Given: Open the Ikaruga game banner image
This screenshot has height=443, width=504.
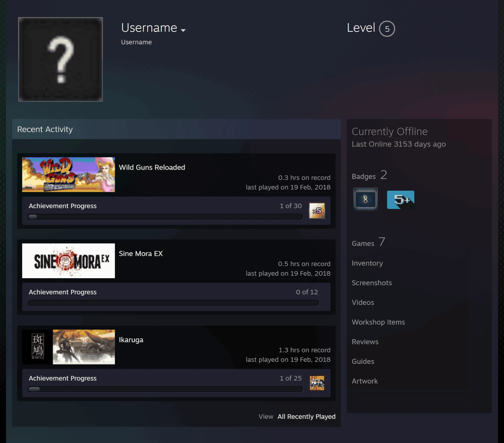Looking at the screenshot, I should [69, 347].
